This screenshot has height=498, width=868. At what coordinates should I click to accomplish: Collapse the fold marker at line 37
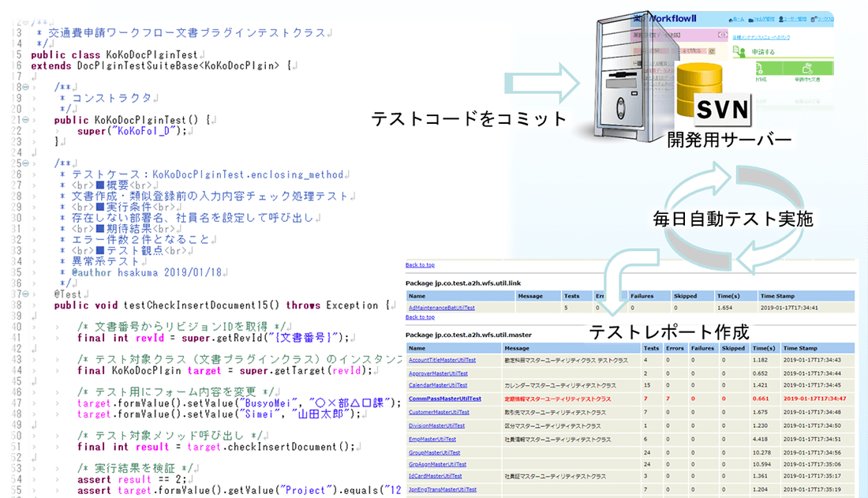[x=25, y=294]
